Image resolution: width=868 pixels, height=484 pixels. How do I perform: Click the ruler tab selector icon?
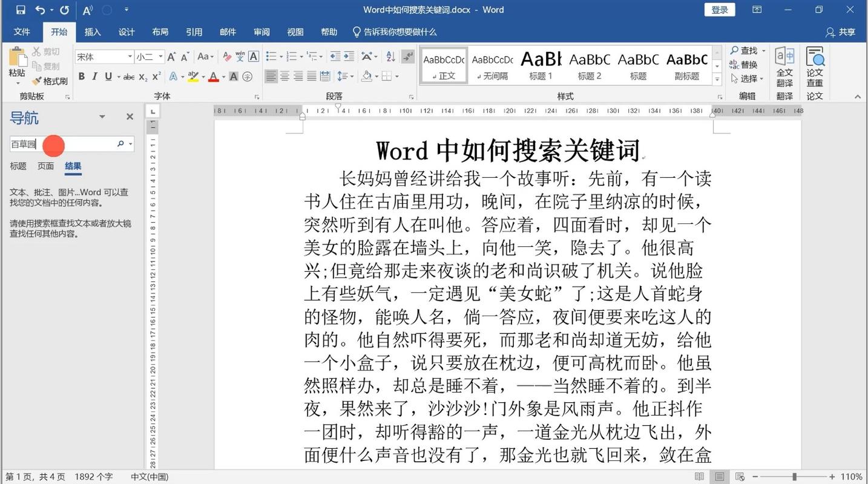pos(153,111)
